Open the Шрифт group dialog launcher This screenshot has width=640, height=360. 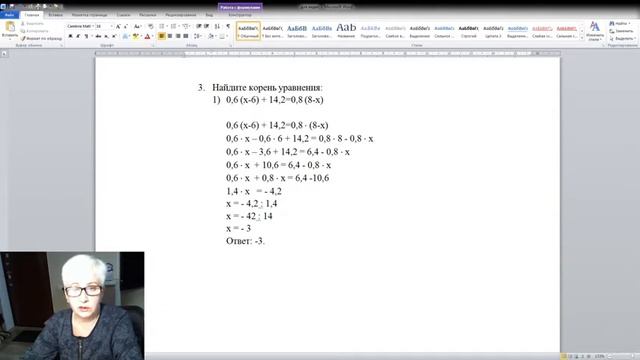pos(153,46)
